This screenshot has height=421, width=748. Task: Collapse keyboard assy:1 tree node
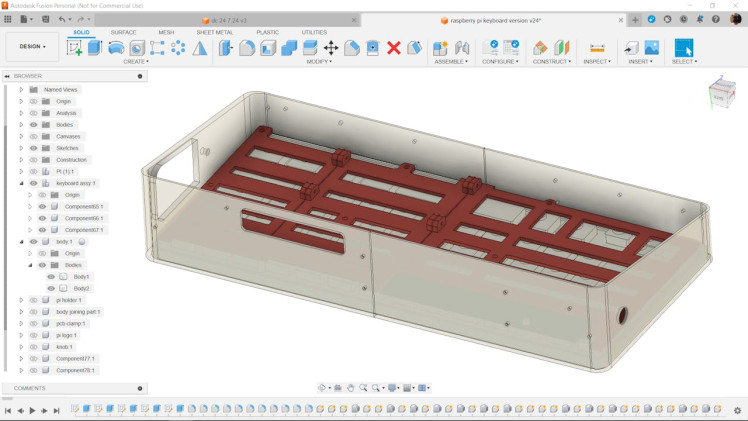tap(21, 183)
